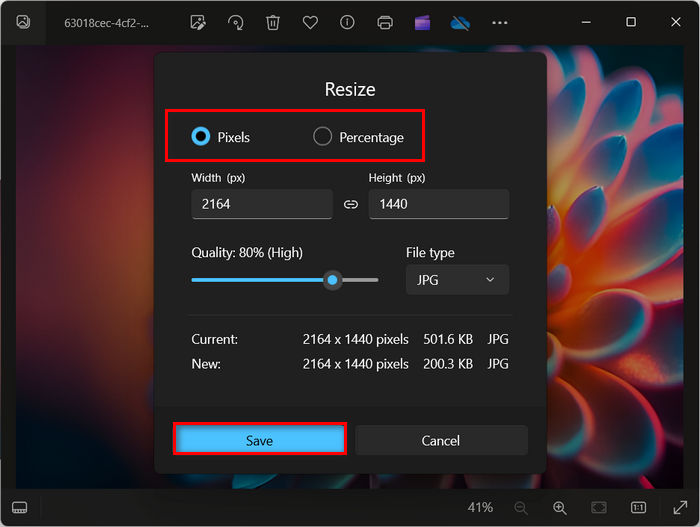This screenshot has height=527, width=700.
Task: Rotate the image with the rotate icon
Action: [236, 22]
